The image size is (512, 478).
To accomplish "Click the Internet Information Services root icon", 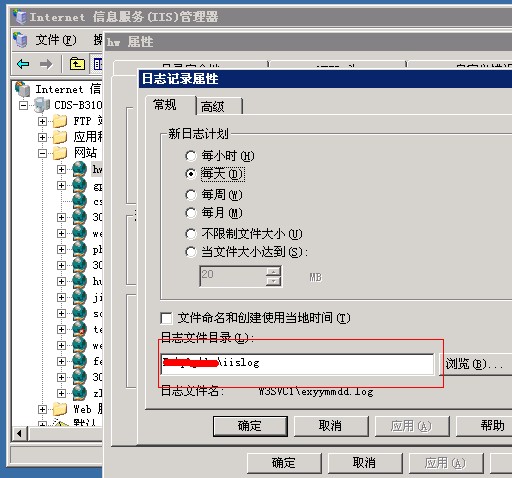I will pos(23,89).
